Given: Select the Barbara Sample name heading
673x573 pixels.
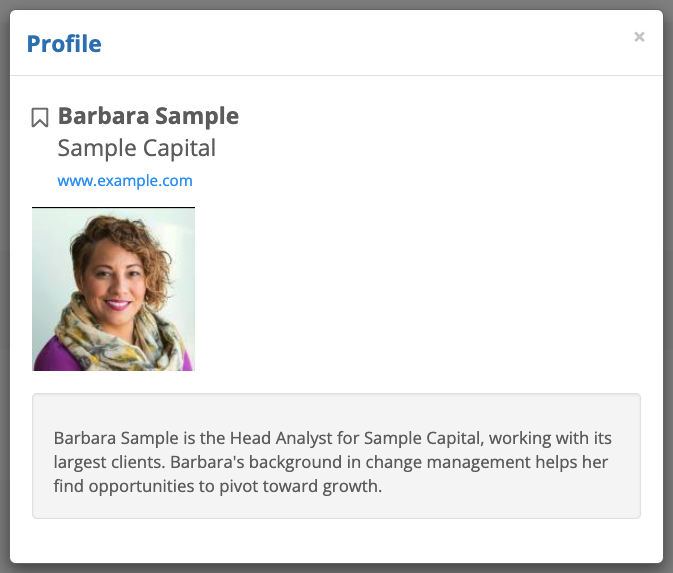Looking at the screenshot, I should coord(148,116).
